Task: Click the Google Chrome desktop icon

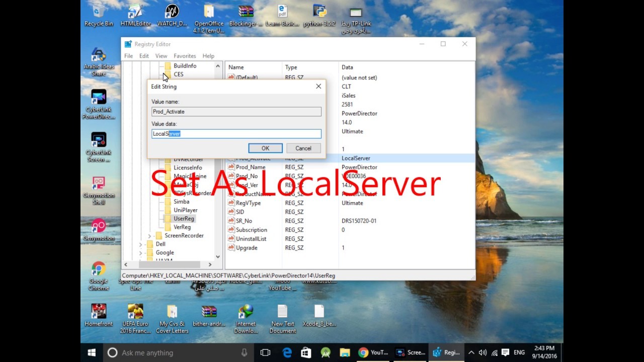Action: click(99, 276)
